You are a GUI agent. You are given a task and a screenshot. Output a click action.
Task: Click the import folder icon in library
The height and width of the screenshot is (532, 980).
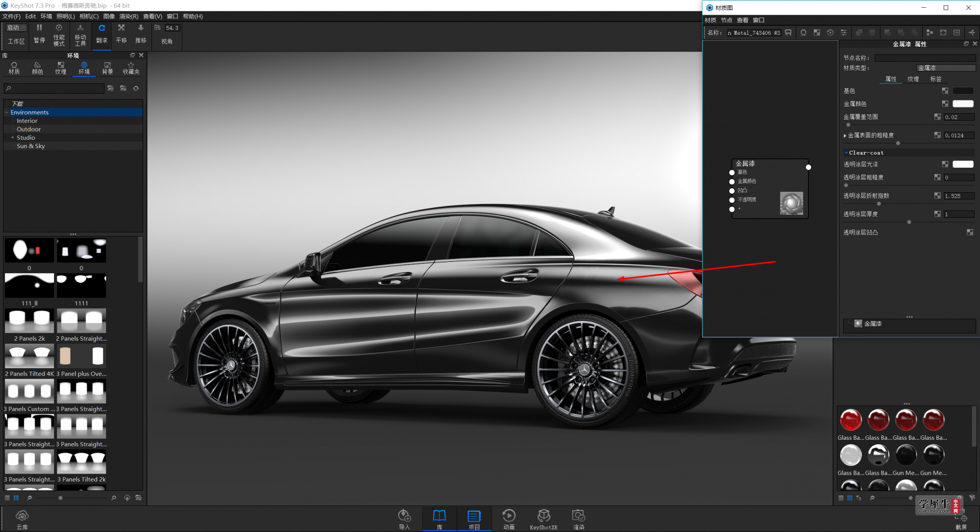[124, 88]
